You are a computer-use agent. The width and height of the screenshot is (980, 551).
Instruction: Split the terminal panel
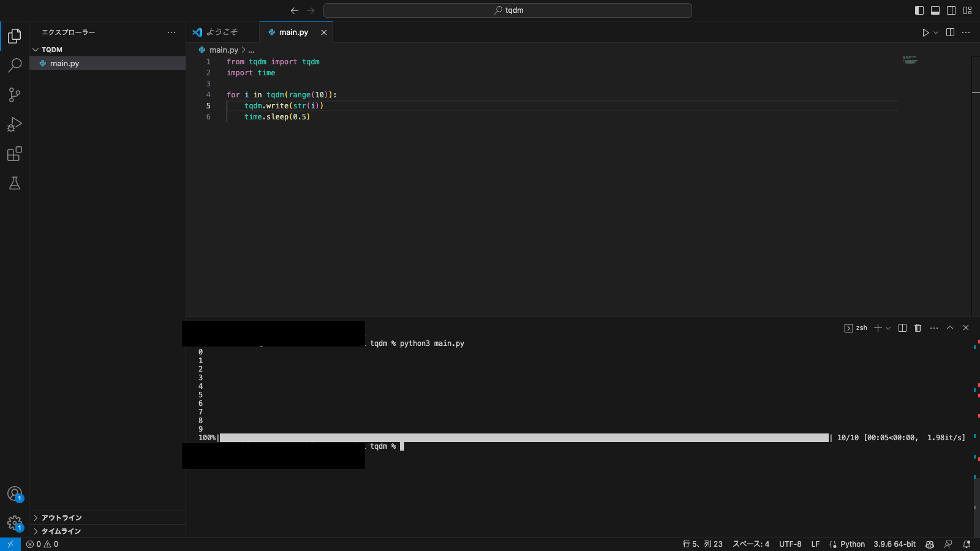click(x=902, y=328)
